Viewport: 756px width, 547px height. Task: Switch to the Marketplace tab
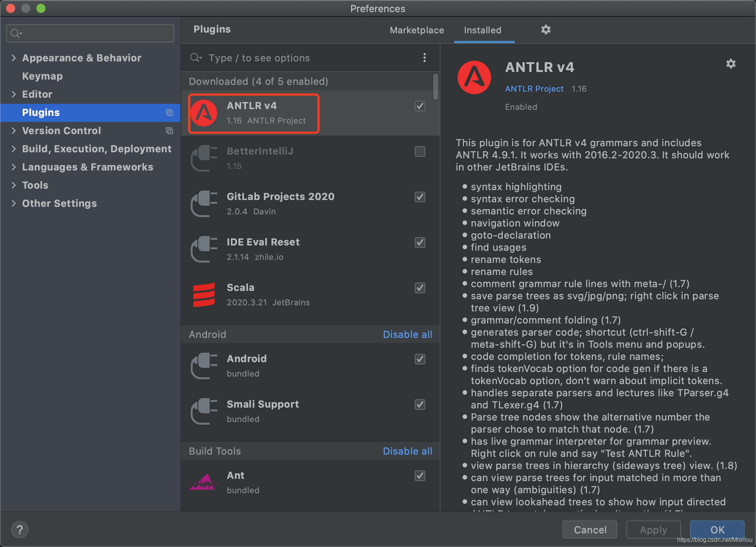417,30
